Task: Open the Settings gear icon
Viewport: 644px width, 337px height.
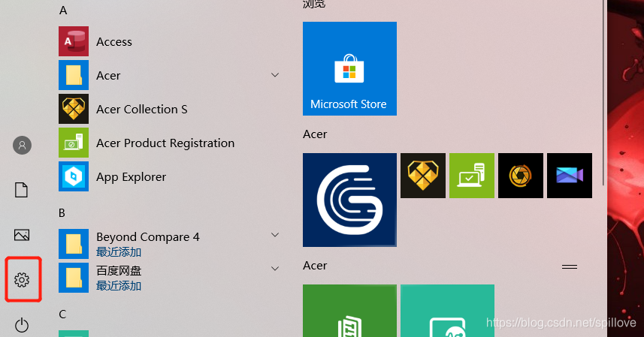Action: click(22, 280)
